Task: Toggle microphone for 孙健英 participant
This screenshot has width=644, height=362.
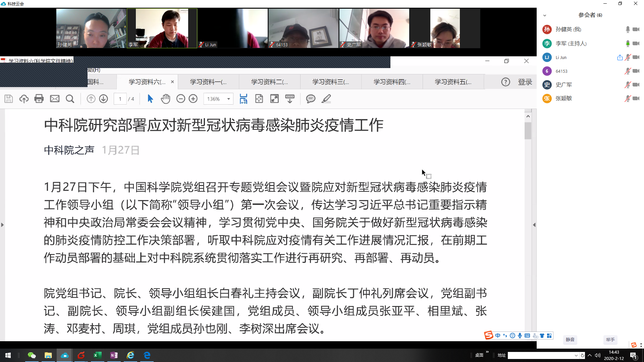Action: (x=628, y=29)
